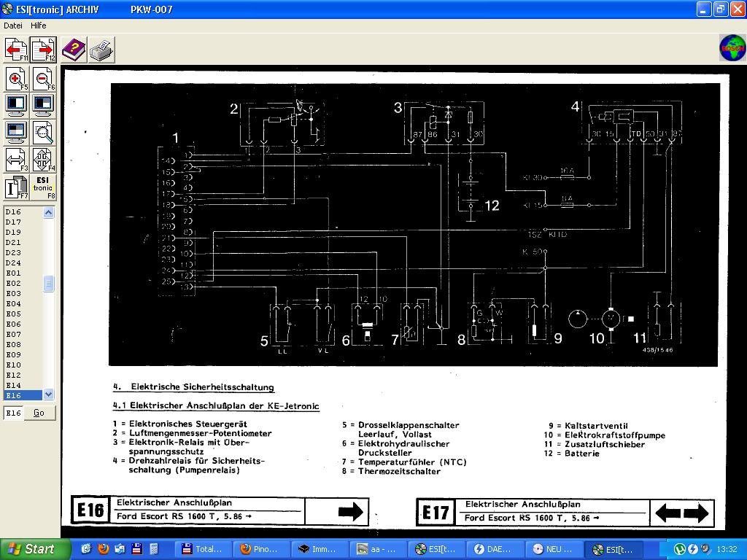Select the zoom-area magnifier tool
Viewport: 747px width, 560px height.
point(43,132)
